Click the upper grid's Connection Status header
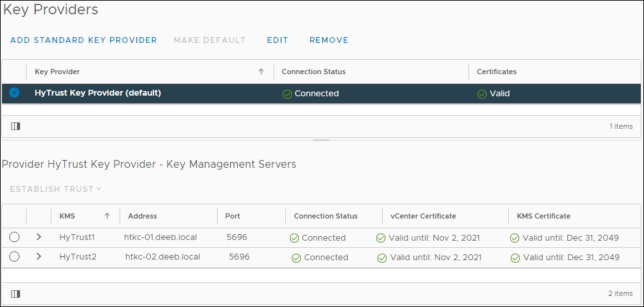The height and width of the screenshot is (307, 644). (x=313, y=72)
